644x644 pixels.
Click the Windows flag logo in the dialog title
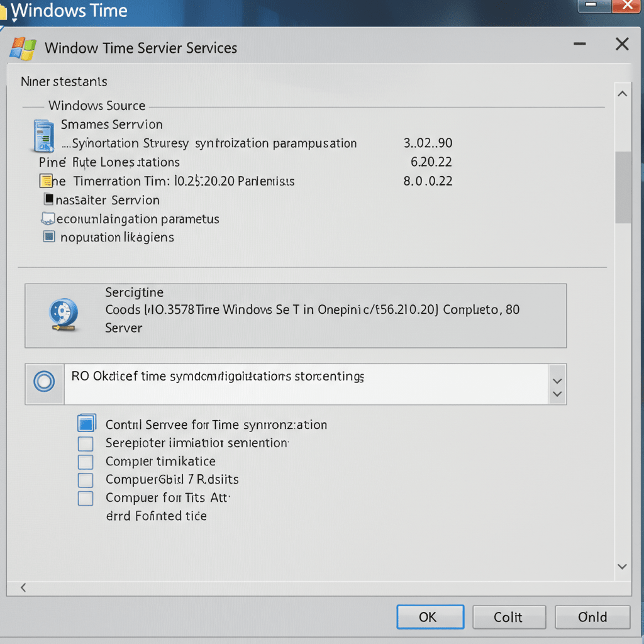click(23, 48)
